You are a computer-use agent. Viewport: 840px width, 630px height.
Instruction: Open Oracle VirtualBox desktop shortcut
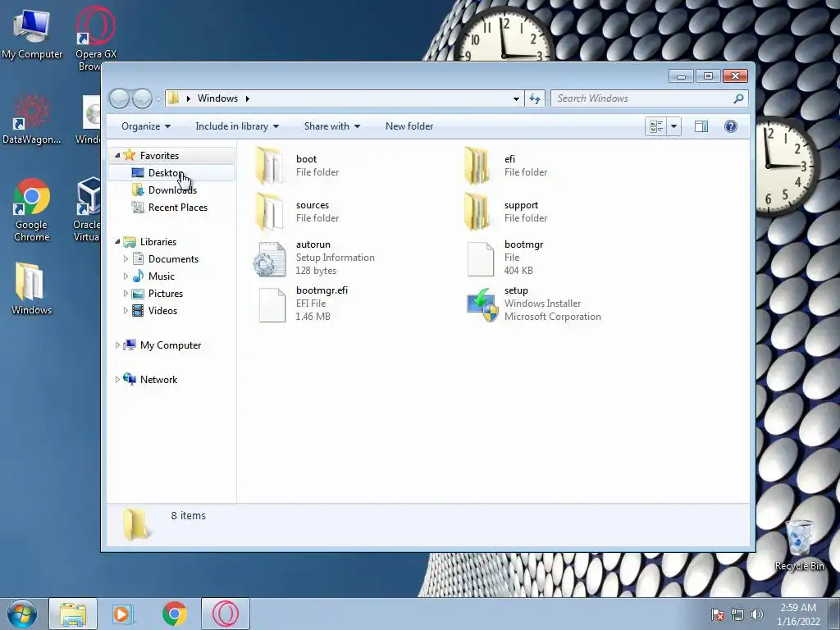pos(87,210)
